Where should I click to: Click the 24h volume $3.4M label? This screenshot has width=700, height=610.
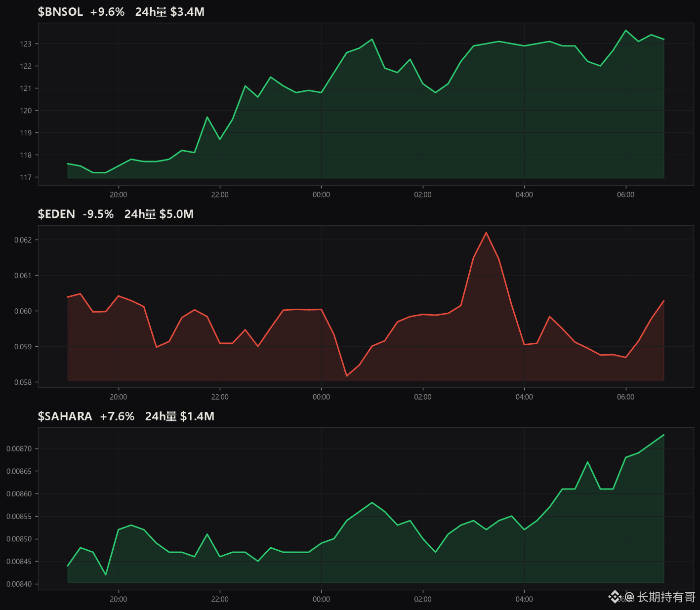pos(170,12)
